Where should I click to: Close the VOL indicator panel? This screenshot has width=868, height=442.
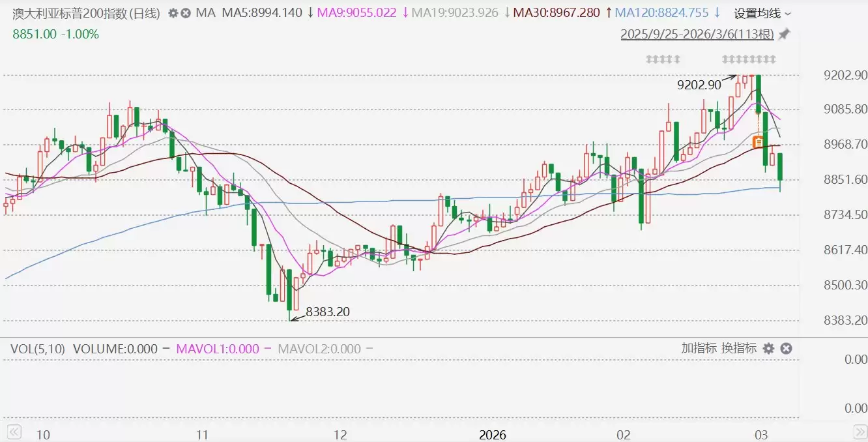click(786, 349)
